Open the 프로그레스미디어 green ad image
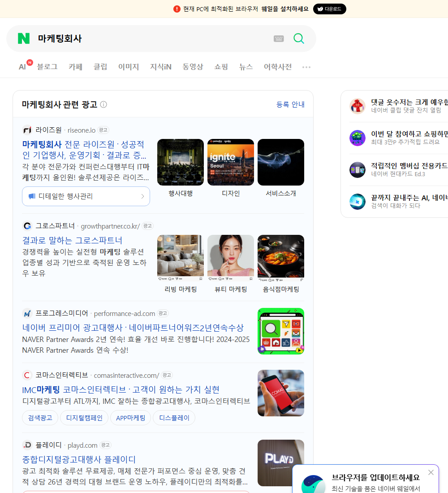 (281, 331)
